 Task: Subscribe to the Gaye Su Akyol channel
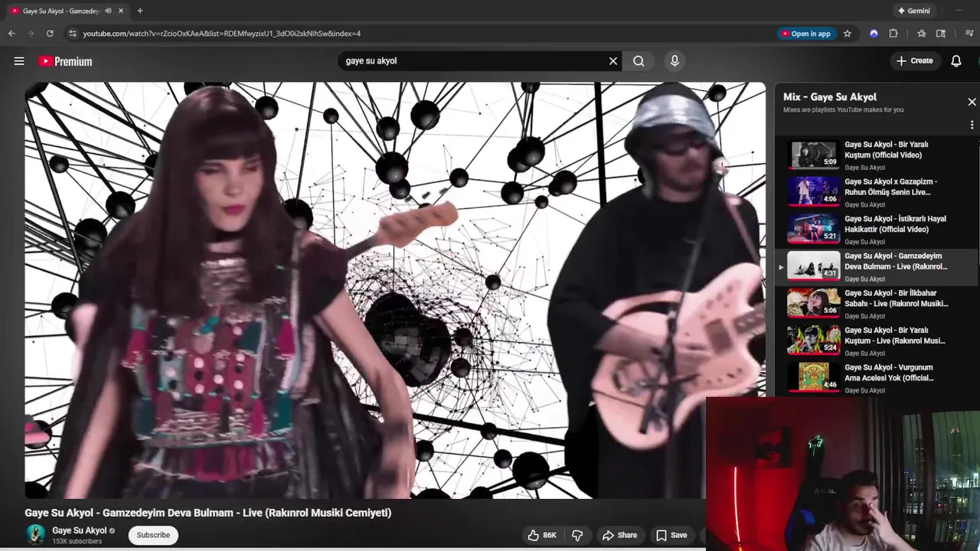click(153, 535)
